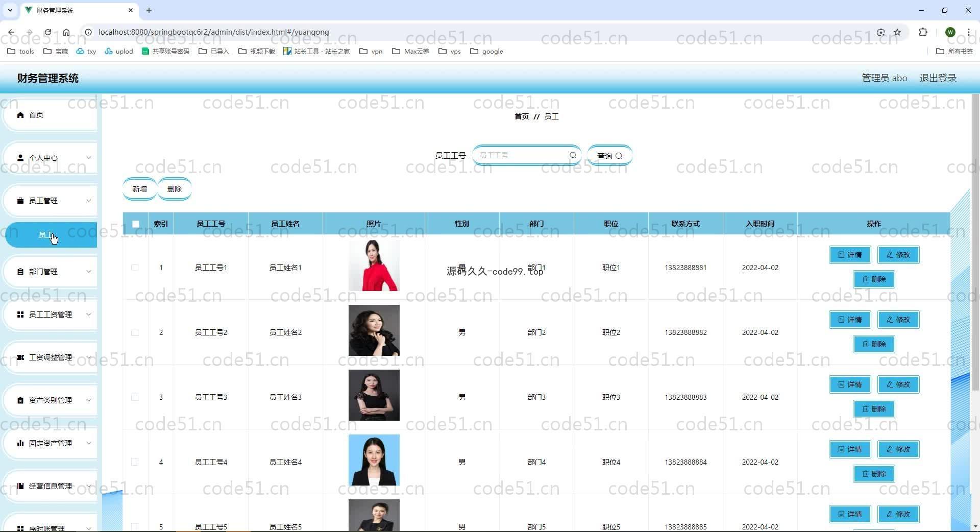The image size is (980, 532).
Task: Click the icon beside 工资调整管理
Action: [20, 357]
